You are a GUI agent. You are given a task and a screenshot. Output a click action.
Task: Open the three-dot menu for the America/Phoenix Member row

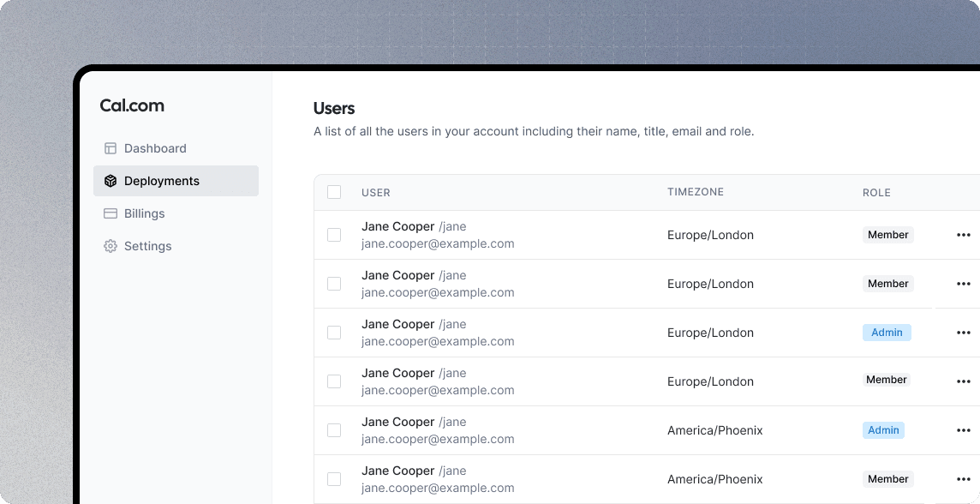click(x=963, y=479)
